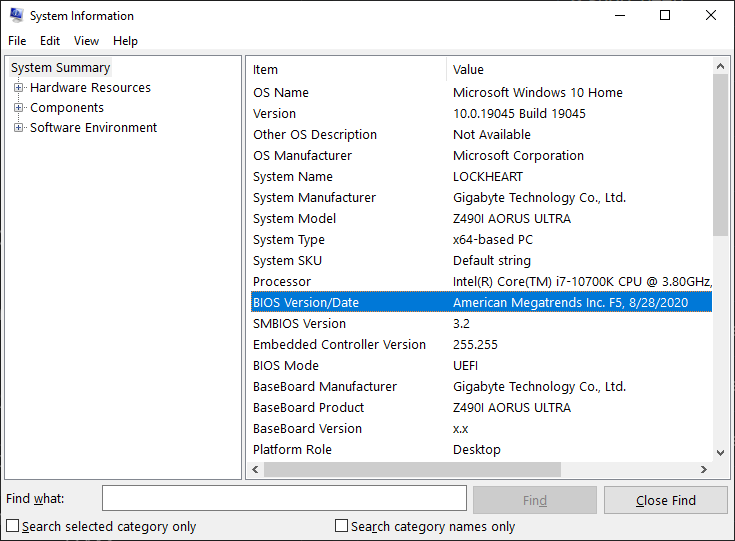735x541 pixels.
Task: Select the System Model row
Action: coord(481,219)
